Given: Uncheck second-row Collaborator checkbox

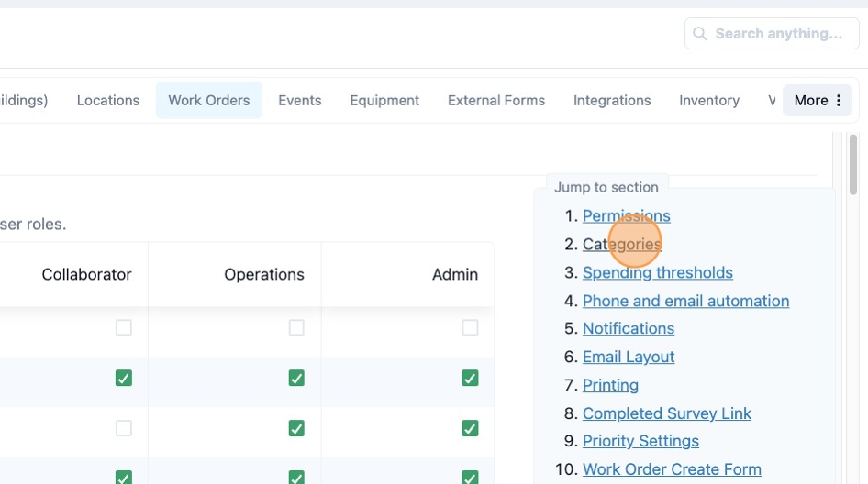Looking at the screenshot, I should 124,378.
